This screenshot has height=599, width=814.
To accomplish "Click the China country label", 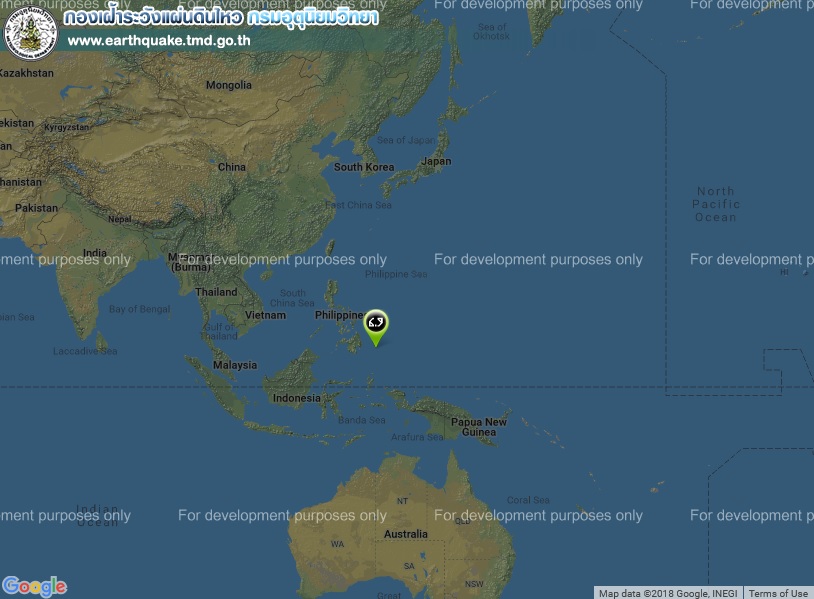I will pyautogui.click(x=232, y=167).
